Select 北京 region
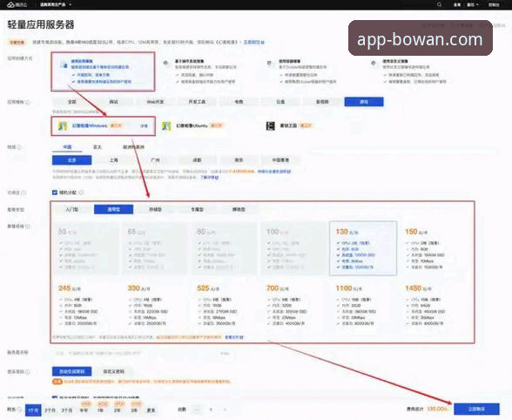The image size is (512, 420). pyautogui.click(x=71, y=160)
